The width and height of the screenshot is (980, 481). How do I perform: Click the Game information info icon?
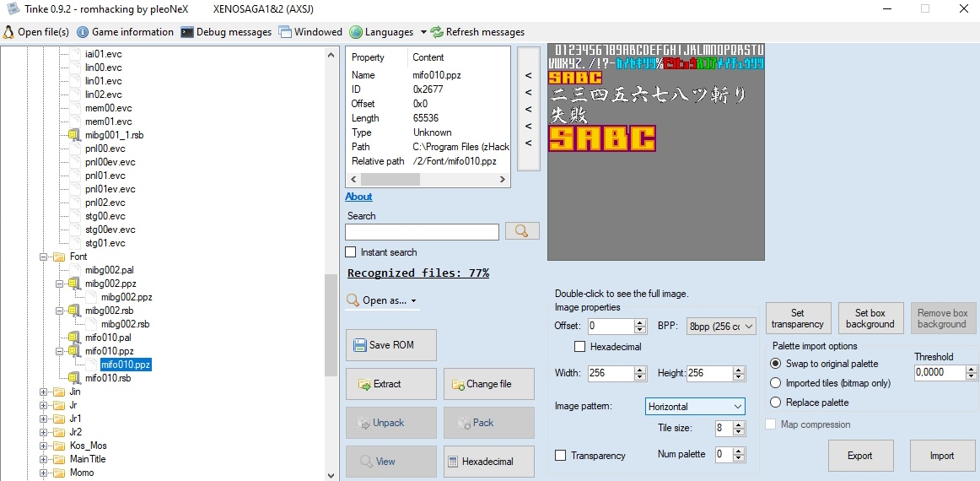tap(83, 32)
